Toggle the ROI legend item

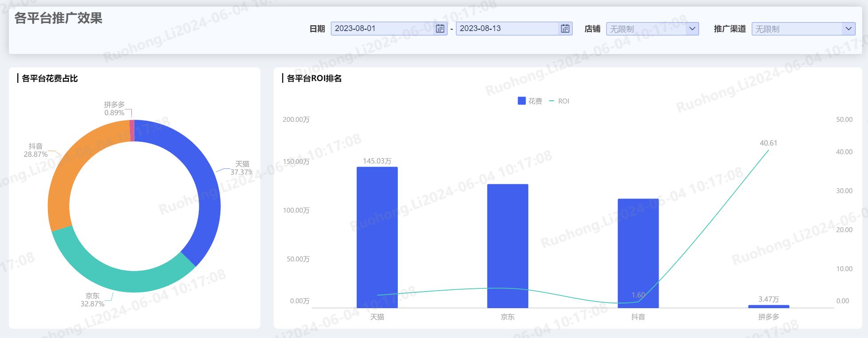click(559, 101)
